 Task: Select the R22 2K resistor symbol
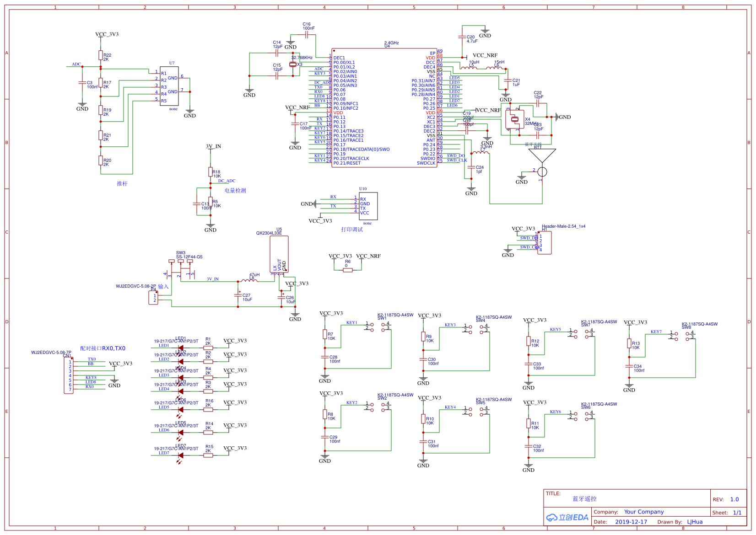(101, 55)
